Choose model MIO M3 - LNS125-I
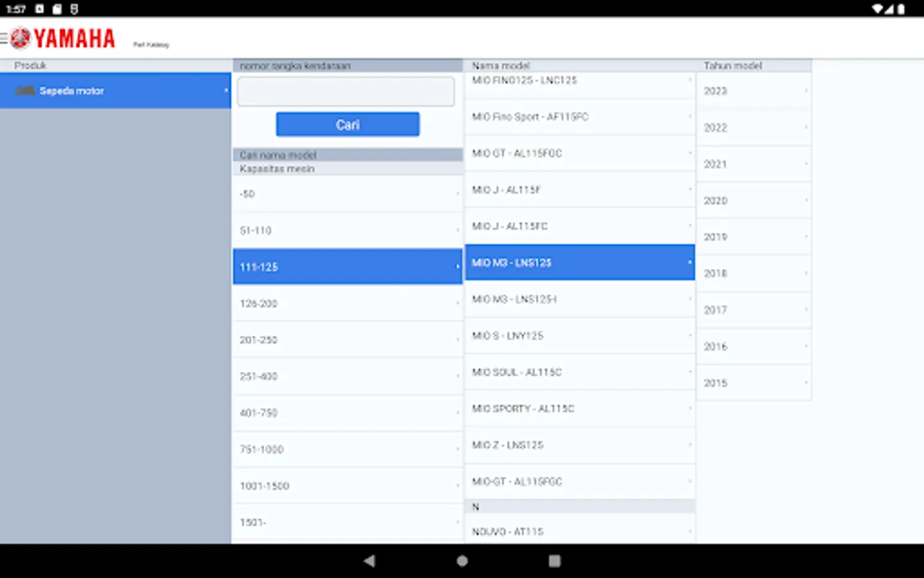 point(579,299)
